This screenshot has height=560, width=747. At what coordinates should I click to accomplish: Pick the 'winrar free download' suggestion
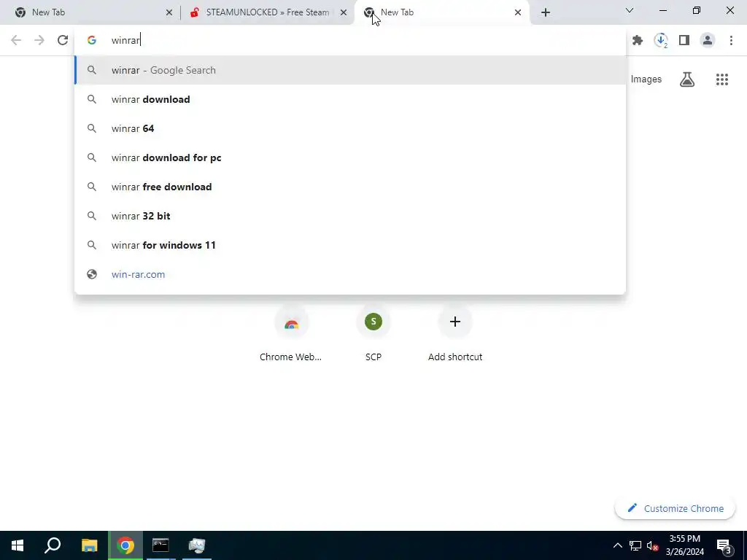350,187
